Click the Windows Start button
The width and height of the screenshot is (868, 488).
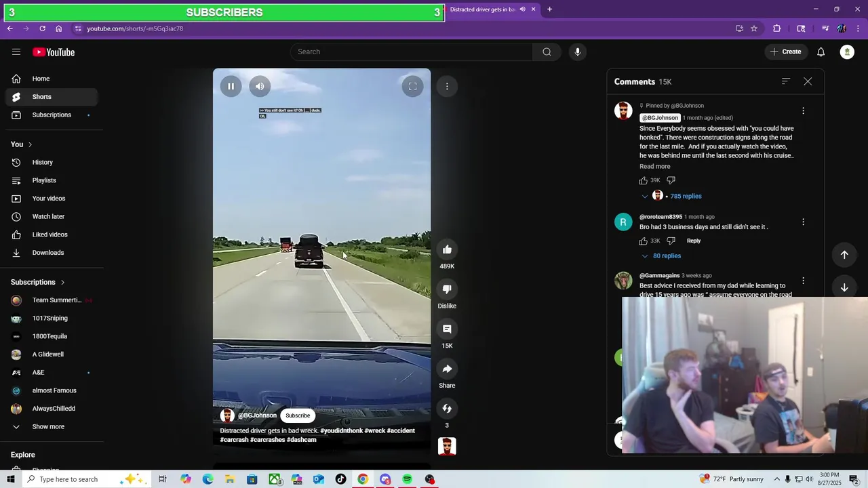click(x=10, y=479)
